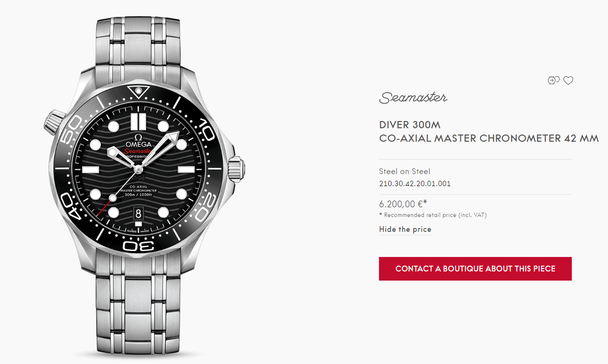Click the date window on the watch dial
The height and width of the screenshot is (364, 608).
tap(138, 213)
